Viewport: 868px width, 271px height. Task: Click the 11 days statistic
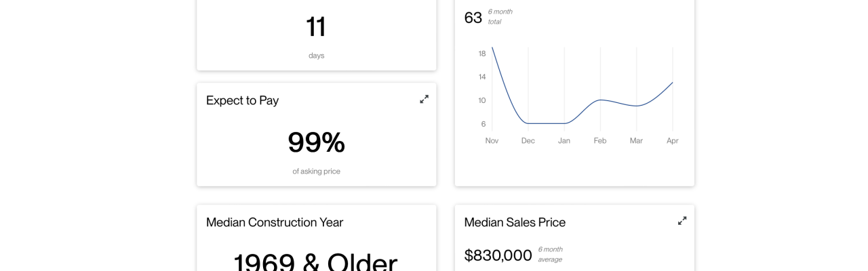tap(317, 27)
